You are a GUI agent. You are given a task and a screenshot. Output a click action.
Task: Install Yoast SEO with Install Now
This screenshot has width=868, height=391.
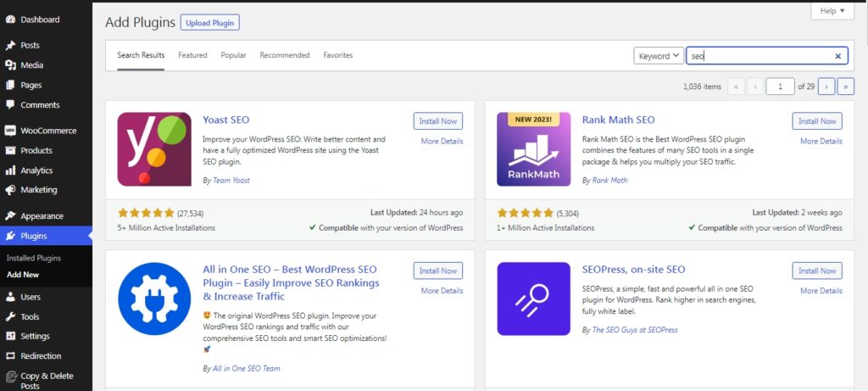(x=438, y=121)
